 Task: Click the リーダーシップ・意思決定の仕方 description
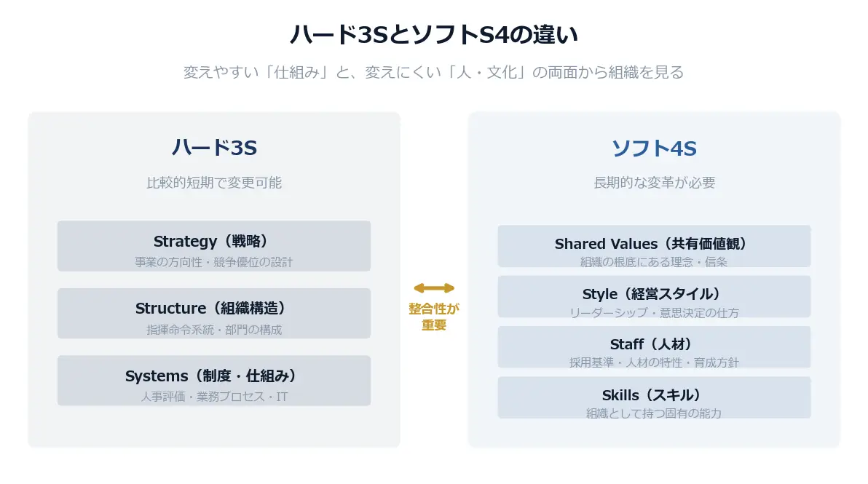(x=654, y=312)
